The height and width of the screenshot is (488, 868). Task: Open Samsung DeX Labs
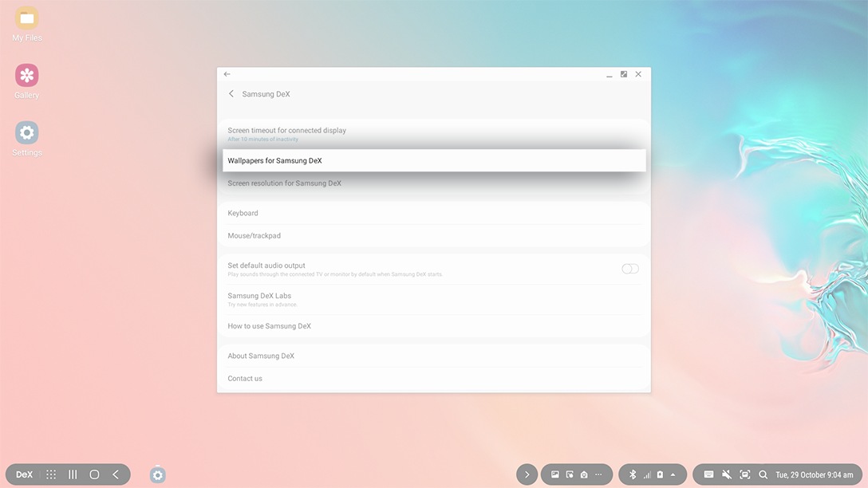click(434, 299)
